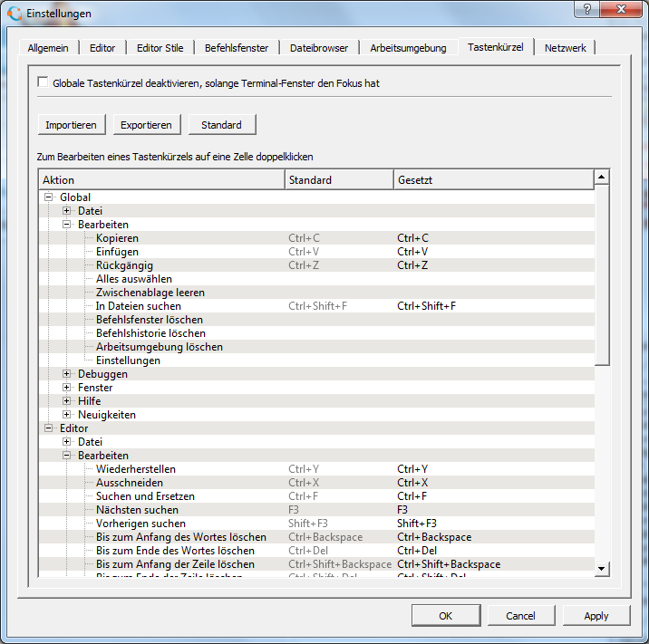Collapse the Editor tree node

(x=48, y=428)
